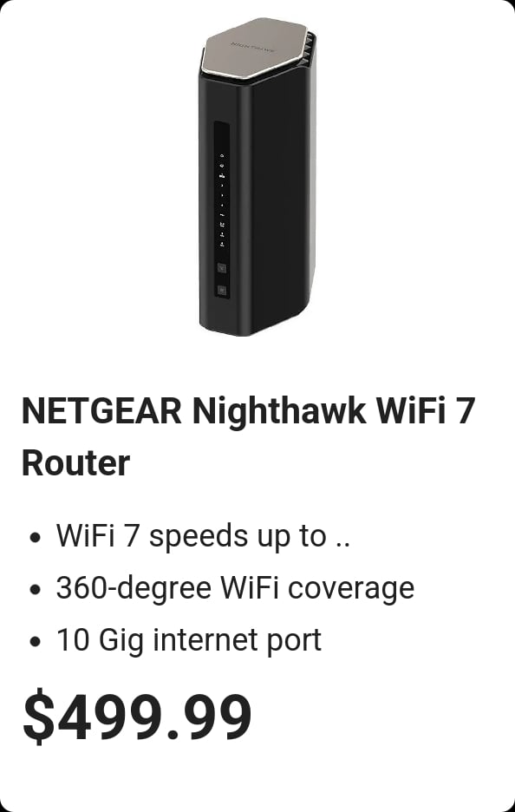Select the 10 Gig internet port feature
Viewport: 515px width, 812px height.
pos(189,640)
